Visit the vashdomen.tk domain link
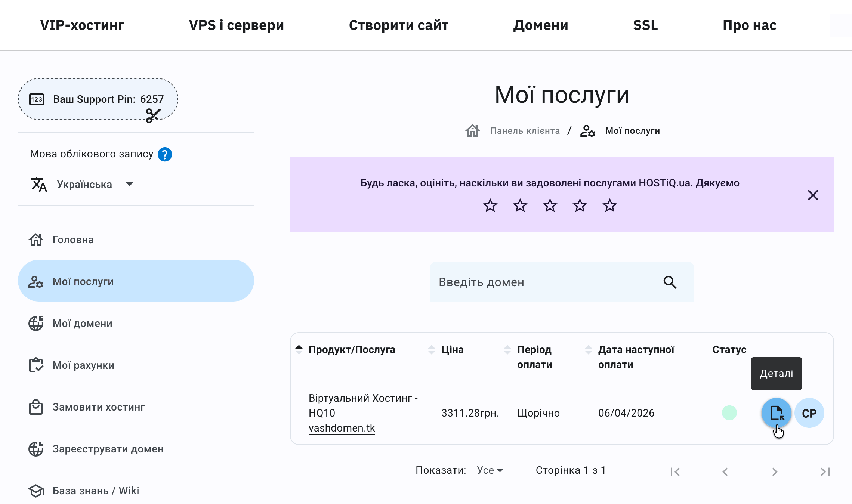The height and width of the screenshot is (504, 852). (x=342, y=428)
